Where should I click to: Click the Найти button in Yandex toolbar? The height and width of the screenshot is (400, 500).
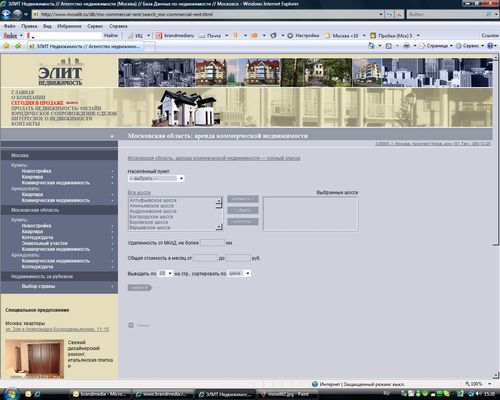pyautogui.click(x=110, y=35)
